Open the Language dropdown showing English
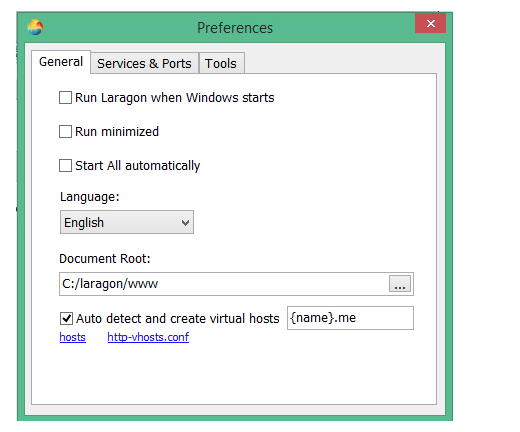This screenshot has height=432, width=520. click(x=127, y=222)
